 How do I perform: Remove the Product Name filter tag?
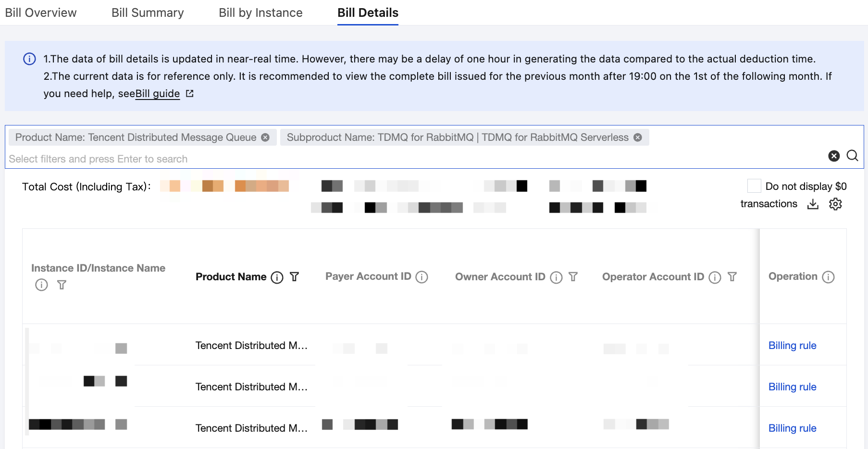(265, 137)
